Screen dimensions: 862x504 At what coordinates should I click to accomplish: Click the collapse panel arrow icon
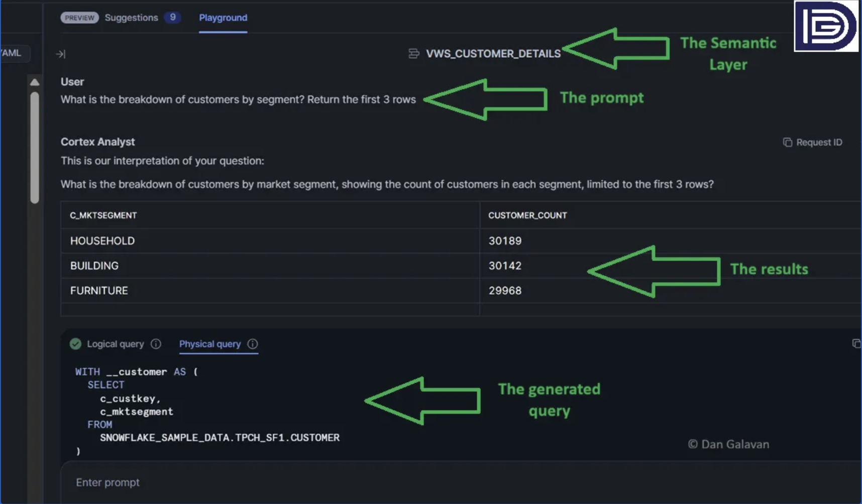tap(61, 54)
